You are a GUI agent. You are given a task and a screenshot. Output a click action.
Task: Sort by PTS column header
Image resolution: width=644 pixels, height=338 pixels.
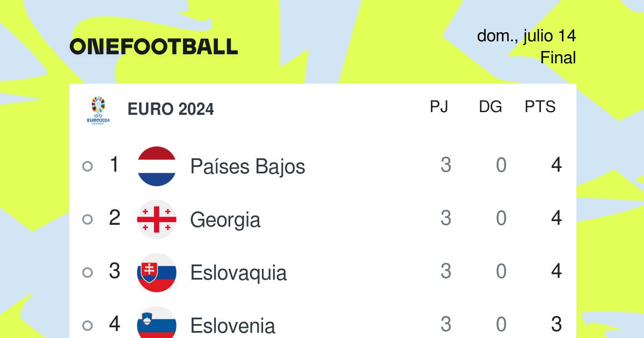(540, 107)
